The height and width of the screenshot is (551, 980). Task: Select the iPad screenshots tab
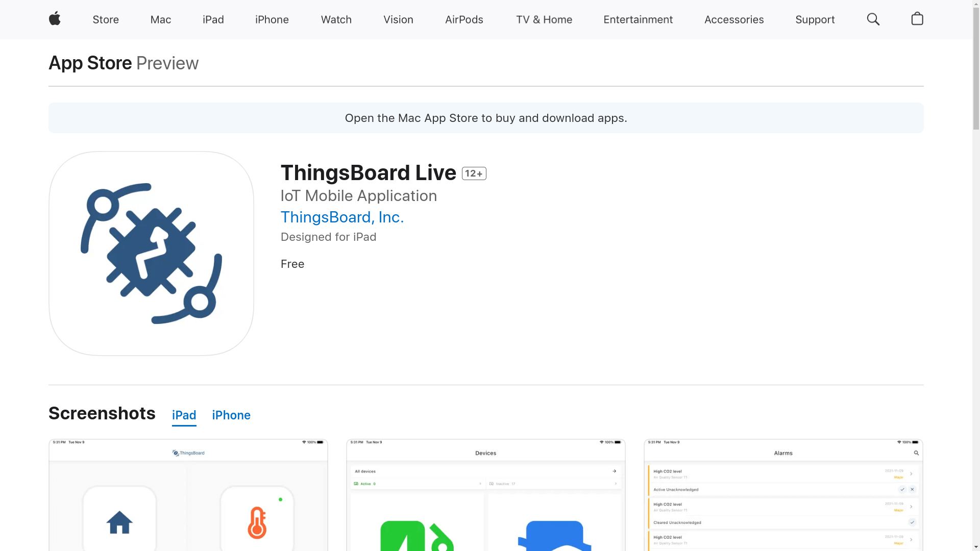point(184,415)
